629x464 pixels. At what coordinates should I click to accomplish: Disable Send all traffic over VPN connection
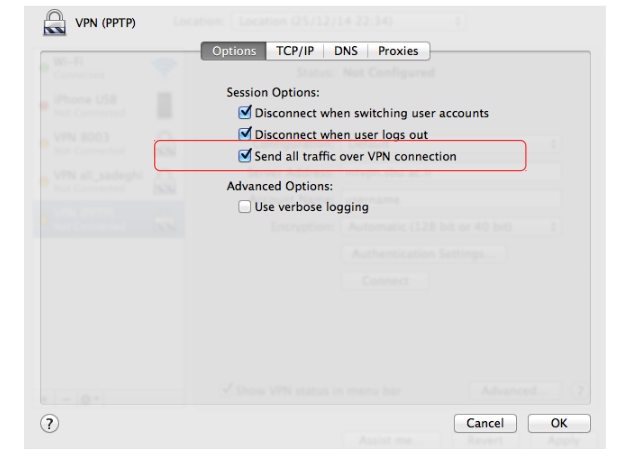(245, 156)
